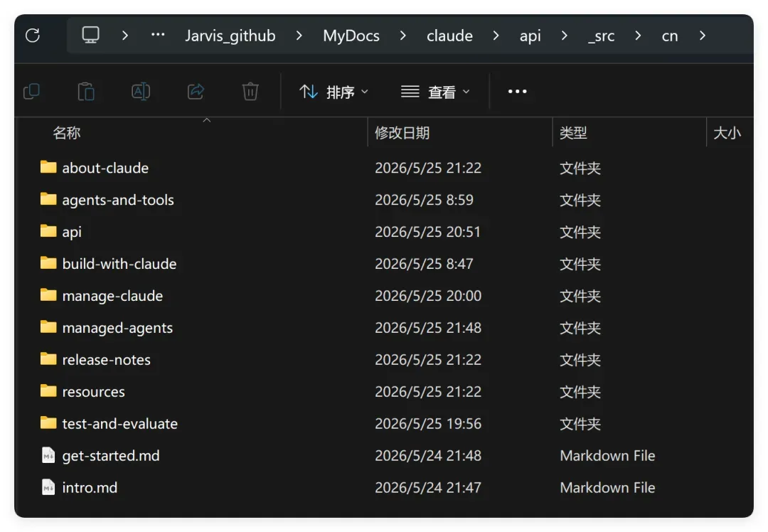Click date 2026/5/25 8:59
The height and width of the screenshot is (532, 768).
[x=424, y=200]
